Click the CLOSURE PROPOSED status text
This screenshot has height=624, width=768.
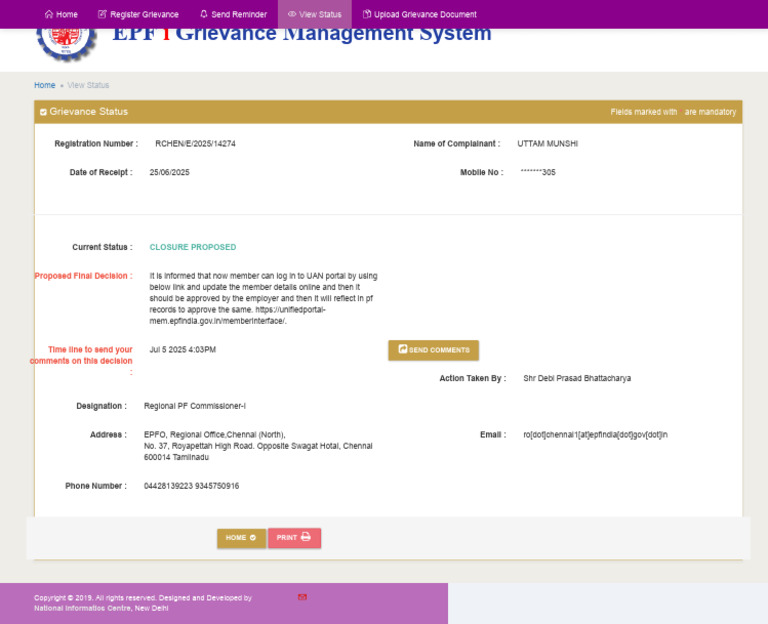point(193,247)
